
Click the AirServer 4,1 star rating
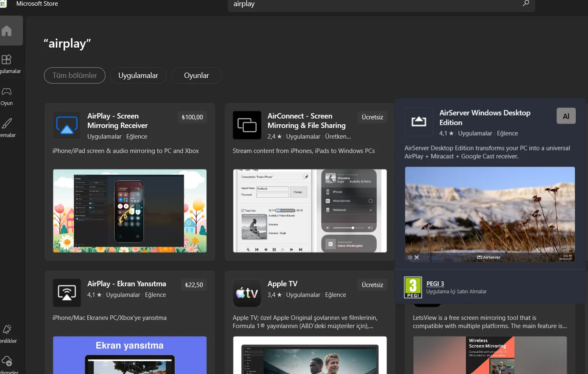446,133
